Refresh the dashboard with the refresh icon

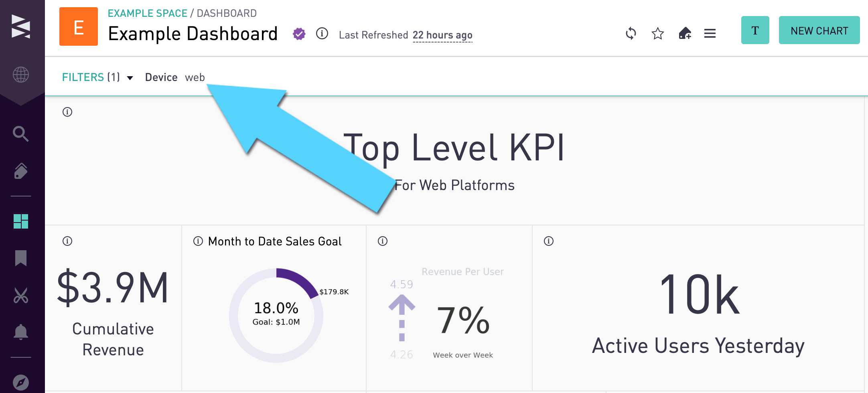click(631, 34)
